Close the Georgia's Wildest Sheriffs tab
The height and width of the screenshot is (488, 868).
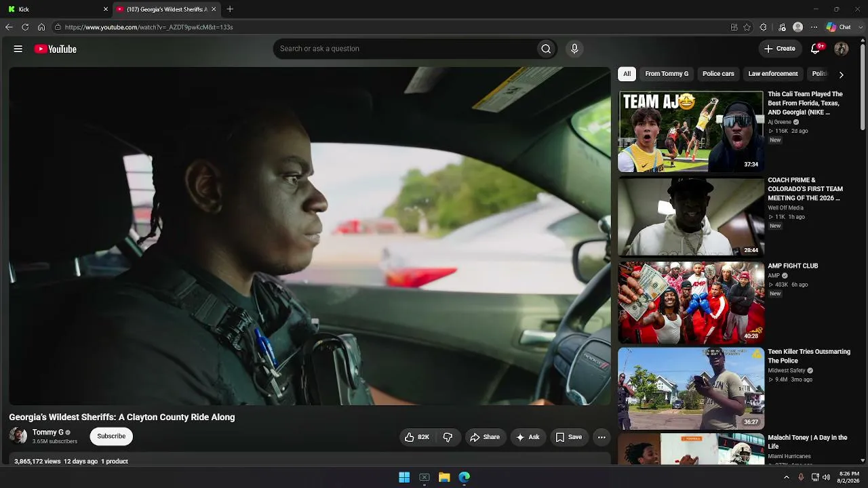[214, 9]
